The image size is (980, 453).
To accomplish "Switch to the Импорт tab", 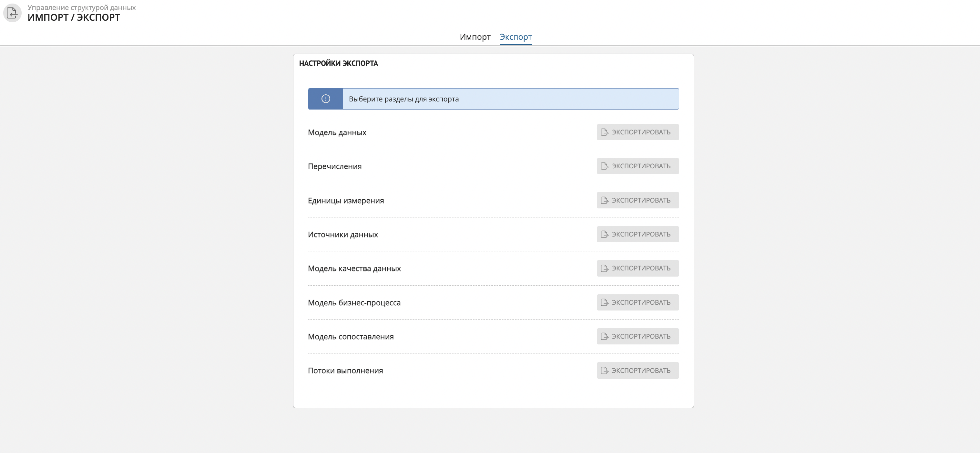I will tap(475, 37).
